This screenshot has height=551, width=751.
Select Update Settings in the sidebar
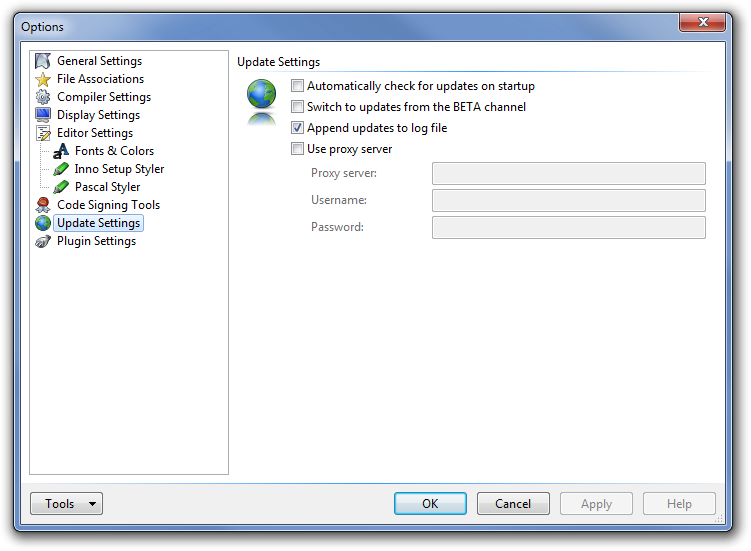(x=98, y=223)
